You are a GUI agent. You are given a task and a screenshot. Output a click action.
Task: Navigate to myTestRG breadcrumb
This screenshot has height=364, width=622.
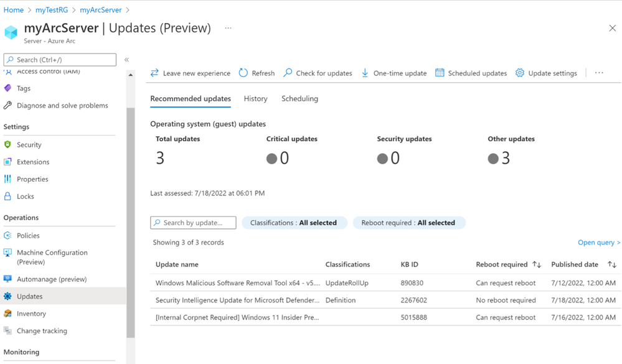coord(52,10)
